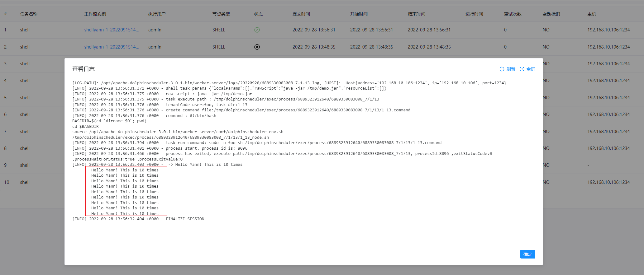Click the NO dry-run flag in row 2
This screenshot has height=275, width=644.
(x=546, y=47)
